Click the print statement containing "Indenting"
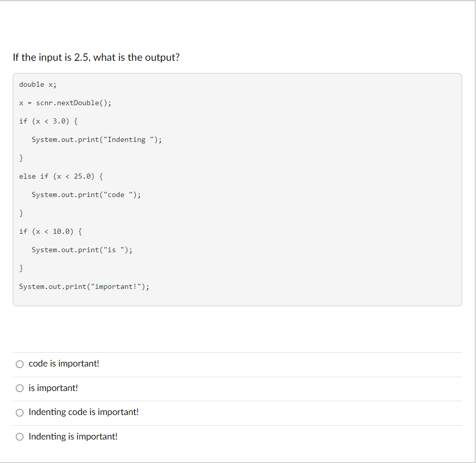This screenshot has height=463, width=476. pos(97,139)
